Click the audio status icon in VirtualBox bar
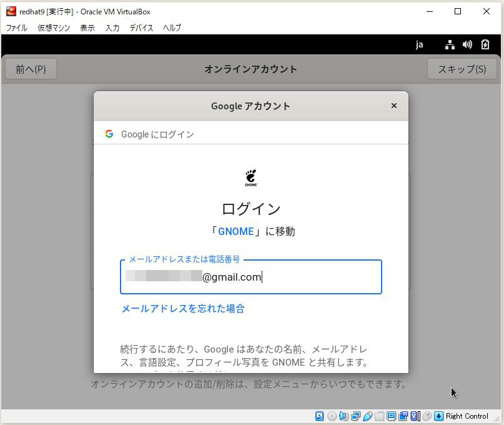 (x=343, y=416)
